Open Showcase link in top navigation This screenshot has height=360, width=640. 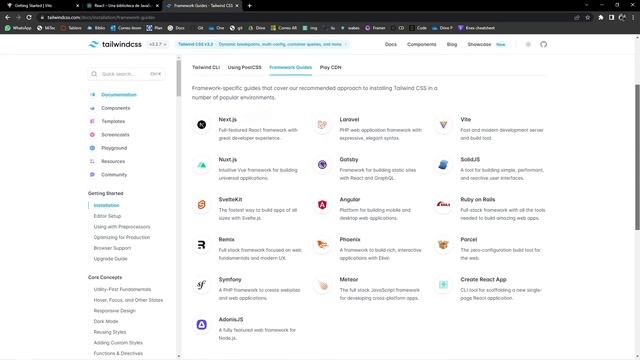pyautogui.click(x=479, y=44)
